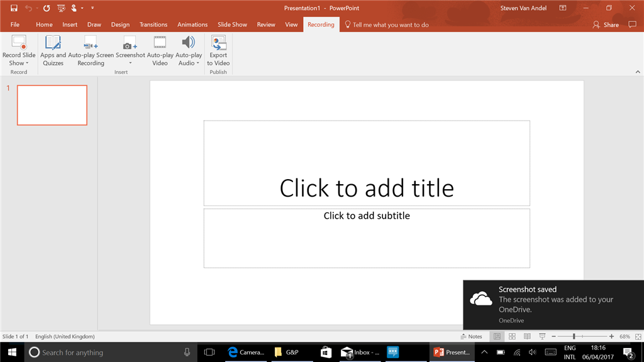The image size is (644, 362).
Task: Open the comments pane icon
Action: click(x=632, y=25)
